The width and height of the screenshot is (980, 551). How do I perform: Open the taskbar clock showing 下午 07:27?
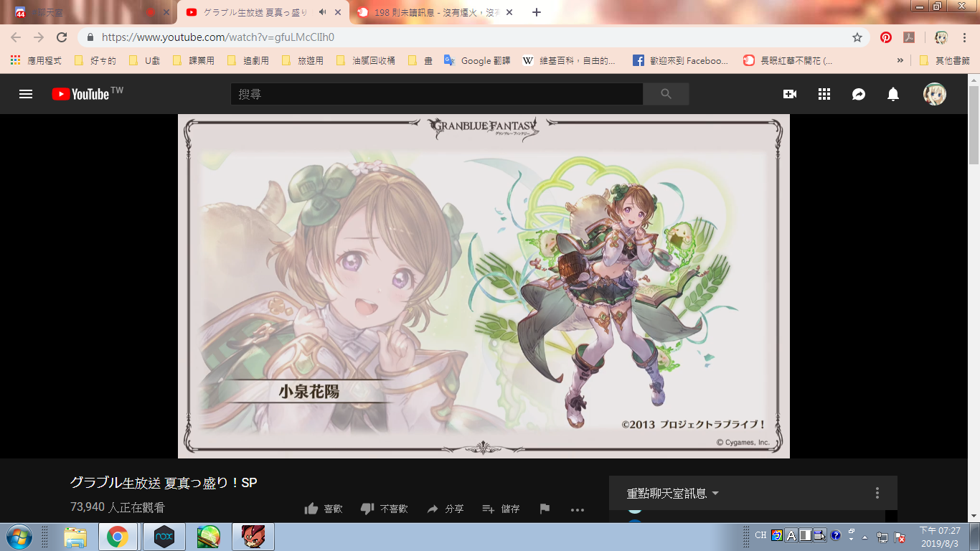coord(940,537)
